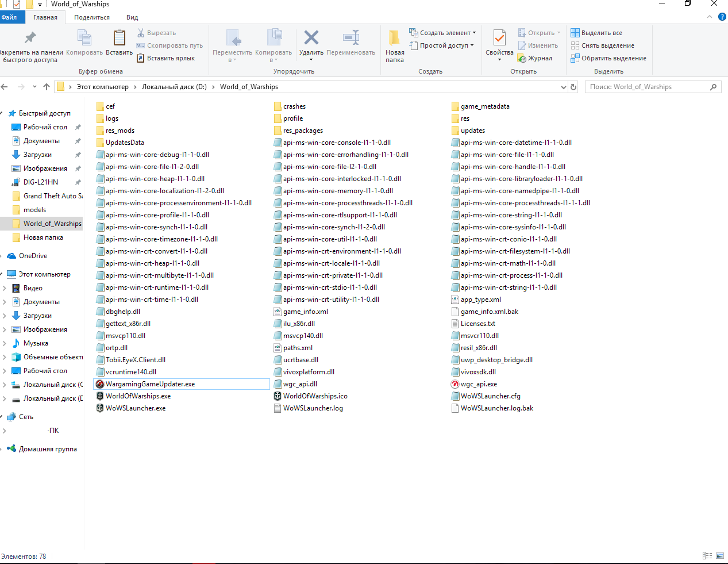Select game_info.xml file
Screen dimensions: 728x564
tap(301, 312)
